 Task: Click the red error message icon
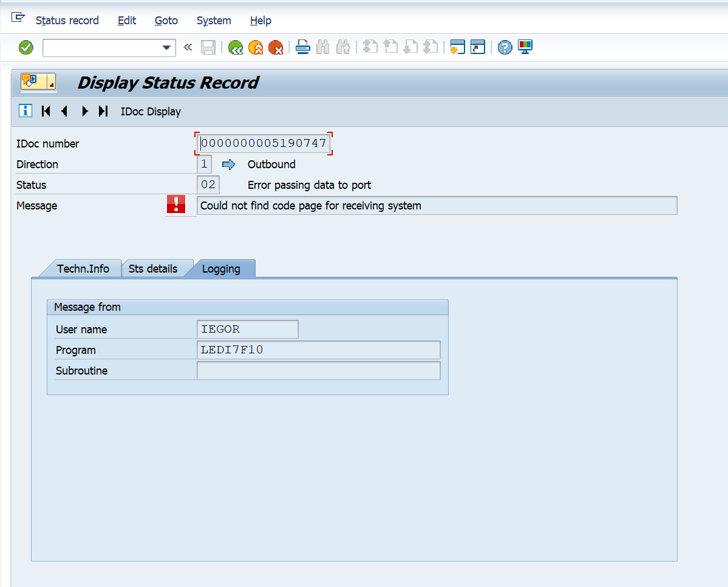click(x=176, y=205)
